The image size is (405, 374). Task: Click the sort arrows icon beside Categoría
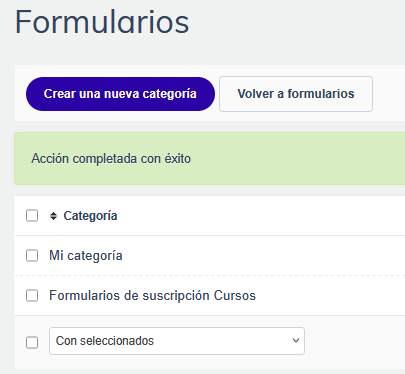pyautogui.click(x=53, y=216)
